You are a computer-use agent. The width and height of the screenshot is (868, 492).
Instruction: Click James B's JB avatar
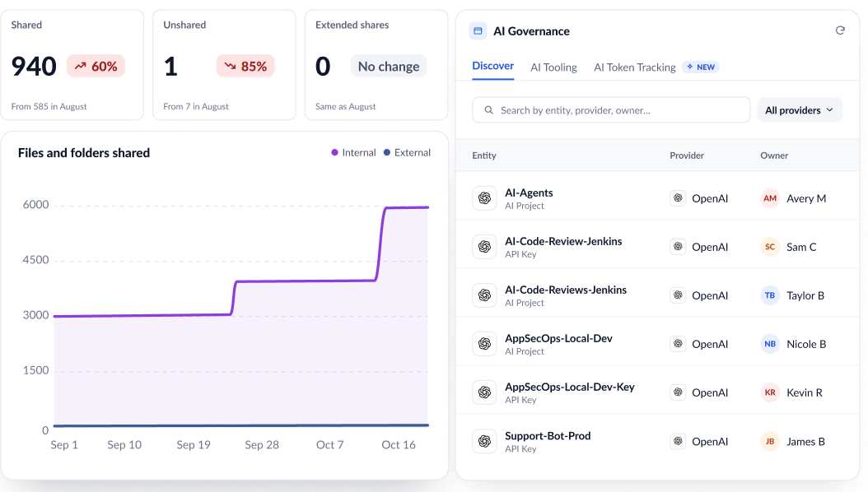pyautogui.click(x=770, y=441)
